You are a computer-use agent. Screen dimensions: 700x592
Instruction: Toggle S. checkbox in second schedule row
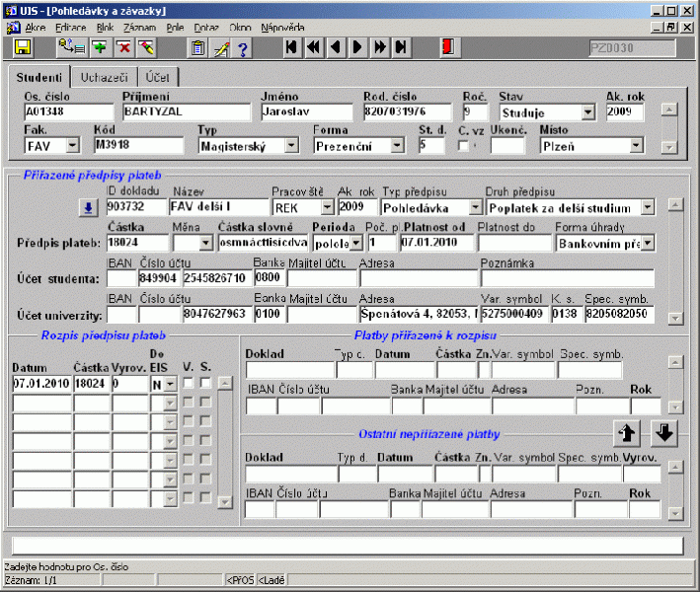point(205,402)
